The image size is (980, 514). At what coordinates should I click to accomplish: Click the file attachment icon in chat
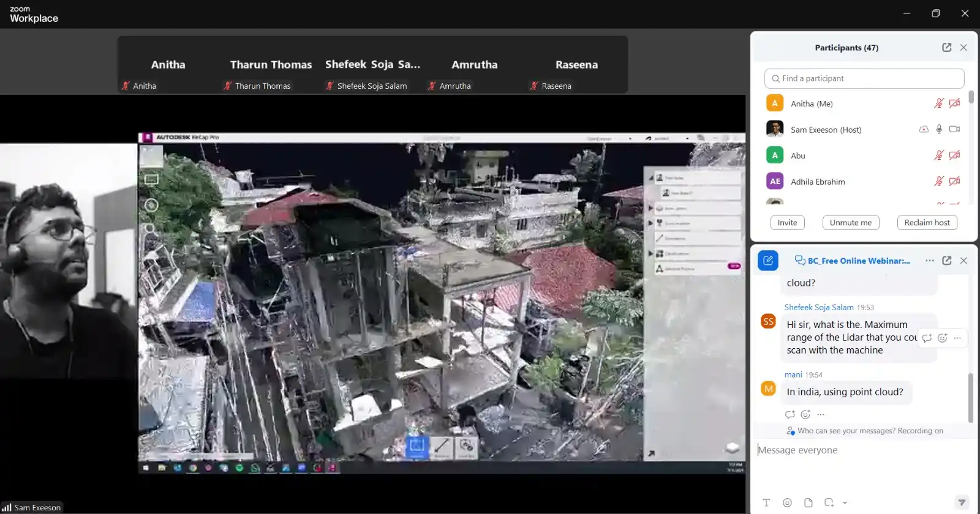coord(809,502)
